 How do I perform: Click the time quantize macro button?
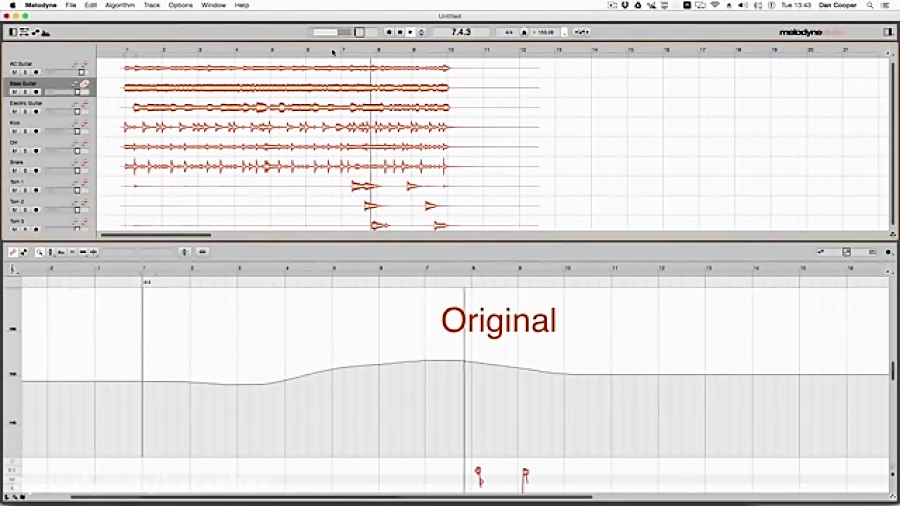[202, 252]
